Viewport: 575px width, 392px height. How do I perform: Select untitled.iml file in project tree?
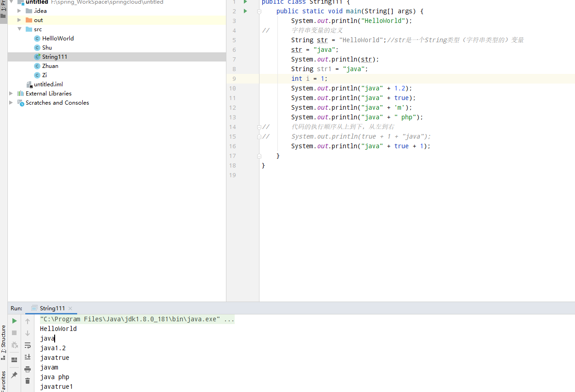tap(48, 84)
